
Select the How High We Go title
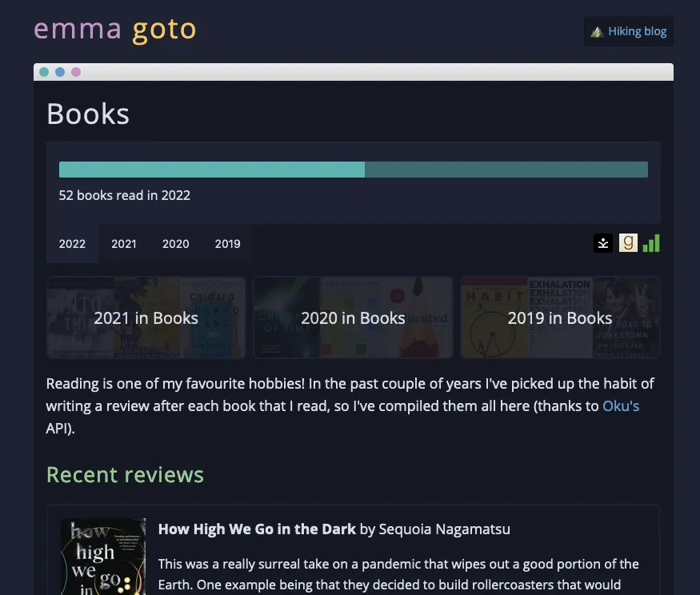tap(257, 529)
